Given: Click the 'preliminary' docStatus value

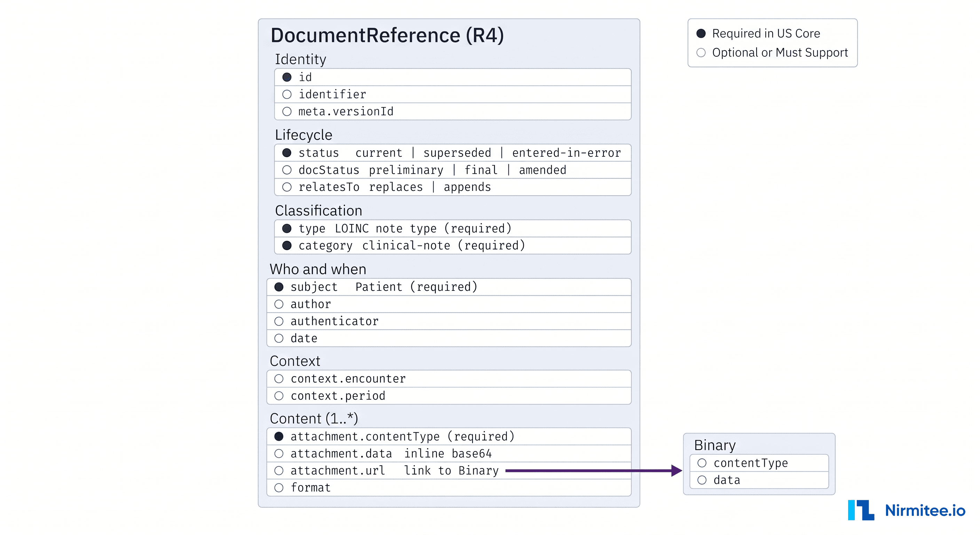Looking at the screenshot, I should 406,170.
